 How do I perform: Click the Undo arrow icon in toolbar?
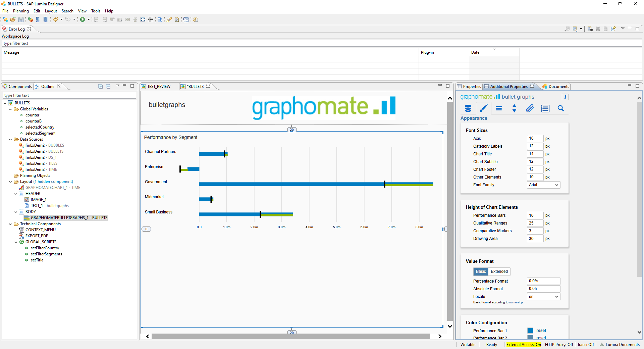tap(56, 19)
